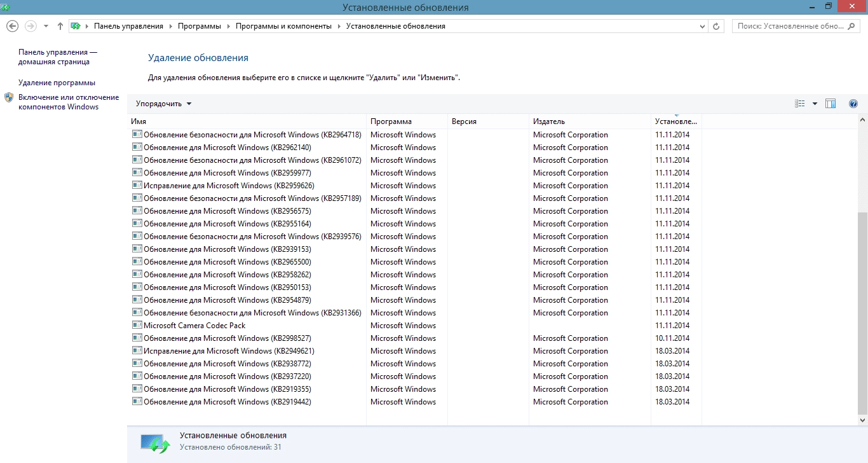This screenshot has width=868, height=463.
Task: Click the scrollbar down arrow
Action: pyautogui.click(x=862, y=420)
